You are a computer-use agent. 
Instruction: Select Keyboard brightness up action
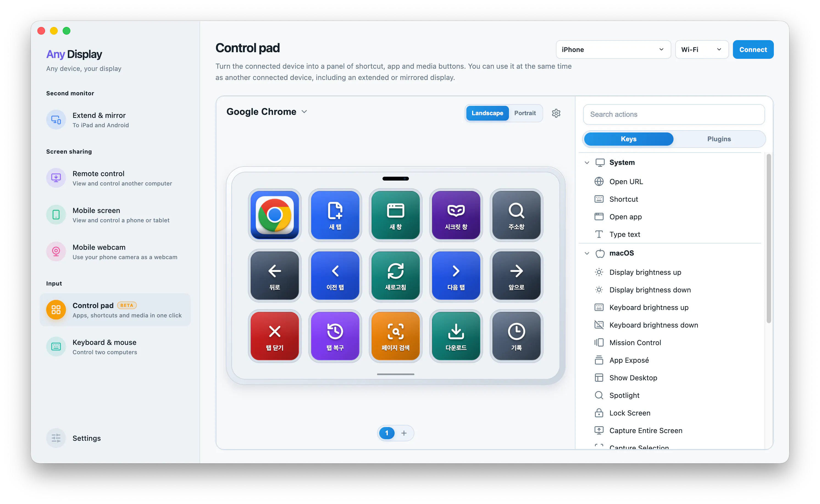coord(670,307)
